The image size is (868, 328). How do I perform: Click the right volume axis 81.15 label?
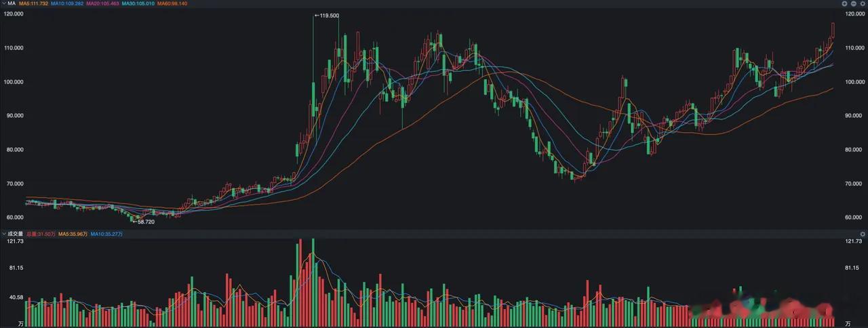click(852, 268)
